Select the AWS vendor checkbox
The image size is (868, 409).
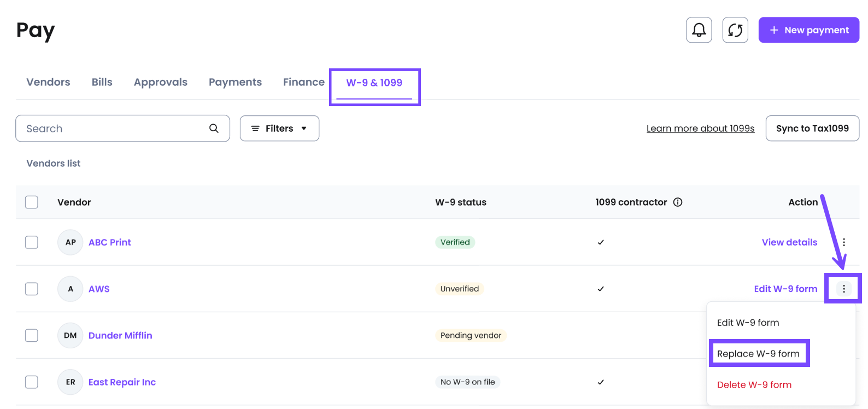(x=32, y=289)
